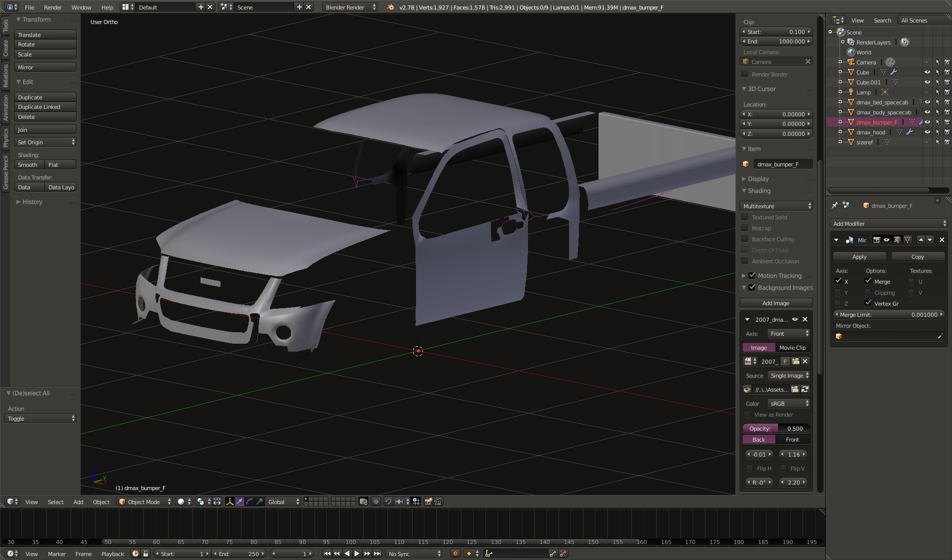Viewport: 952px width, 560px height.
Task: Click the 3D manipulator toggle icon
Action: [x=229, y=502]
